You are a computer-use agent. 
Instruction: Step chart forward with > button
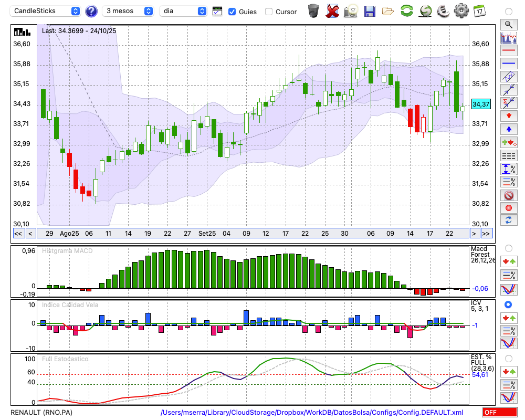474,234
